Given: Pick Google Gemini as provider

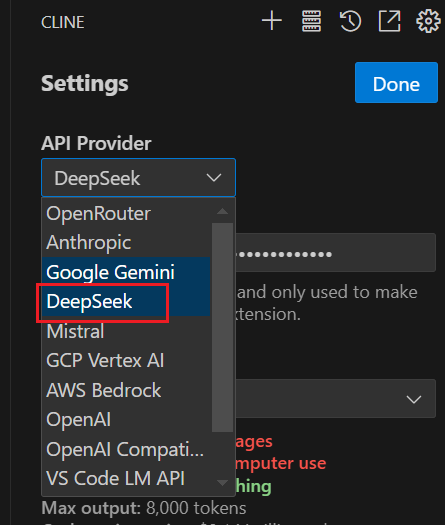Looking at the screenshot, I should [126, 272].
